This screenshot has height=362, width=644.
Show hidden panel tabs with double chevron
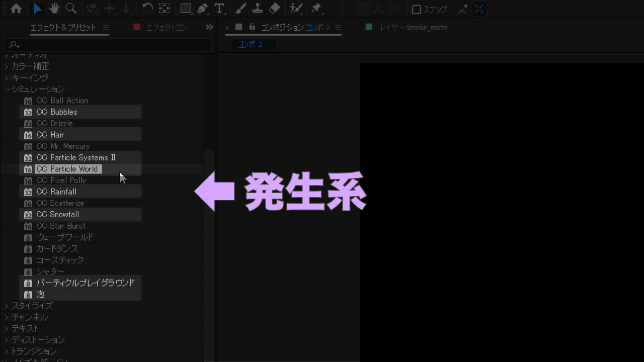(x=209, y=27)
